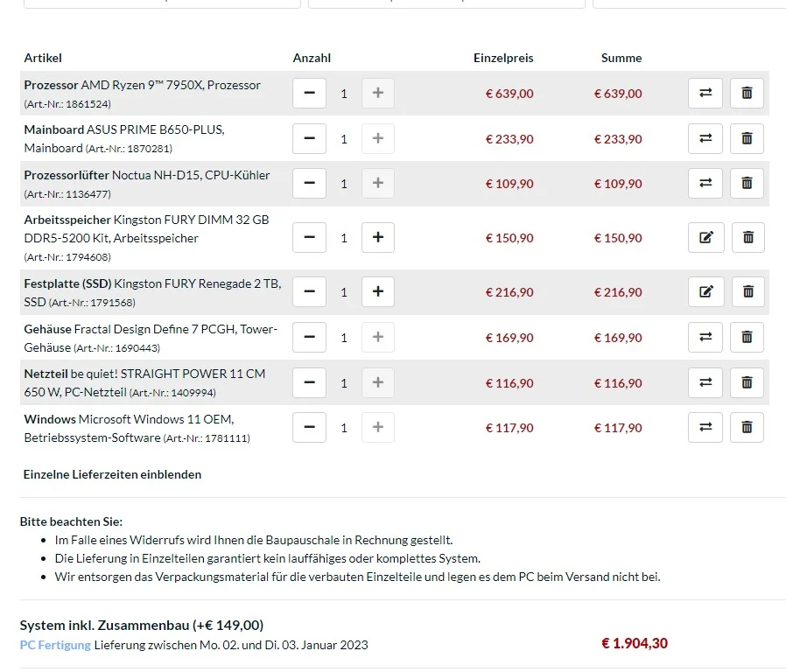Reduce quantity of Noctua NH-D15 cooler
Screen dimensions: 786x672
(x=309, y=184)
